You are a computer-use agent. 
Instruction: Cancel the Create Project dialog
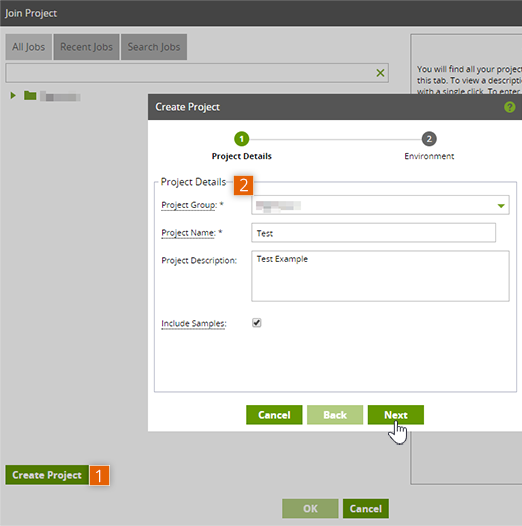pos(274,415)
